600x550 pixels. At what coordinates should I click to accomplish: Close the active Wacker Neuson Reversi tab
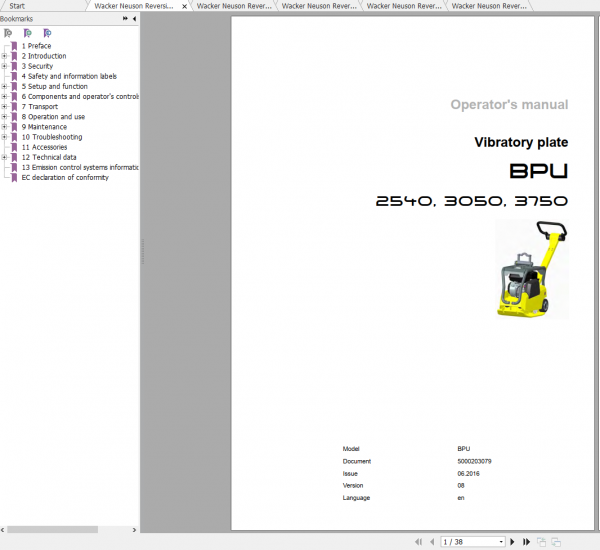pyautogui.click(x=184, y=7)
